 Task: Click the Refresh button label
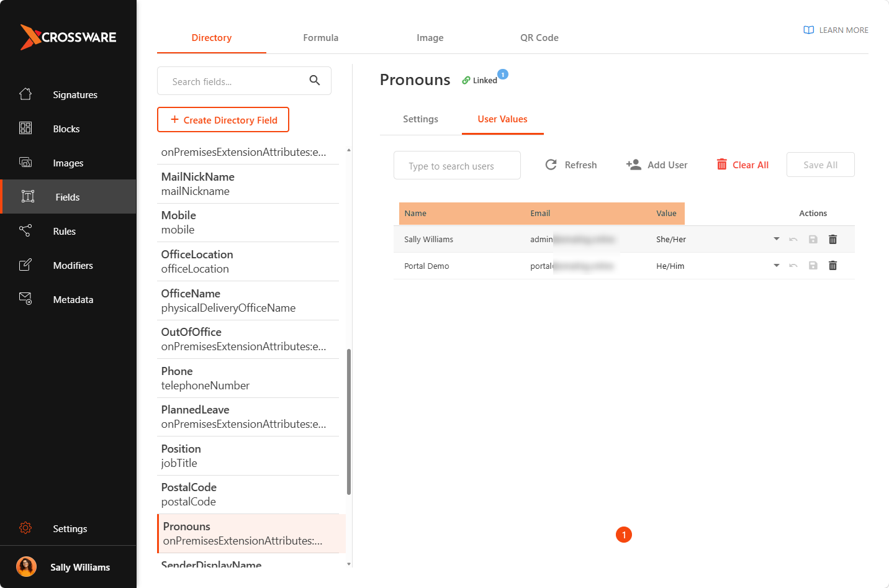click(x=580, y=165)
